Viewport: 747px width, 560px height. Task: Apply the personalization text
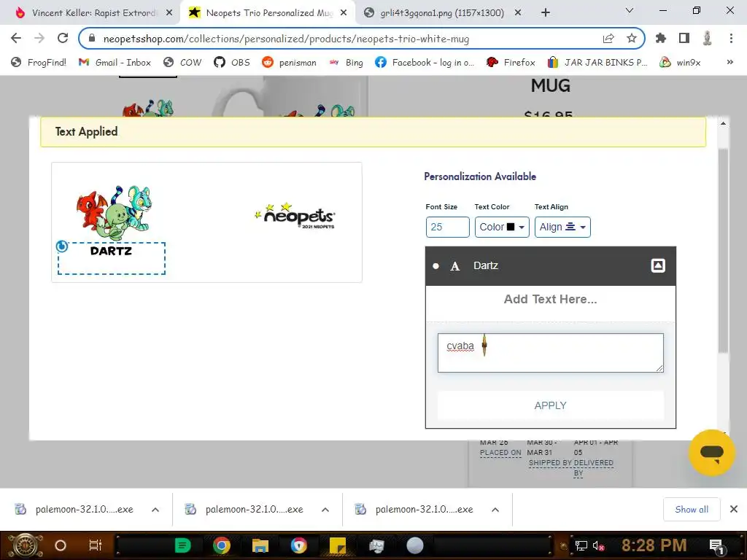[550, 405]
